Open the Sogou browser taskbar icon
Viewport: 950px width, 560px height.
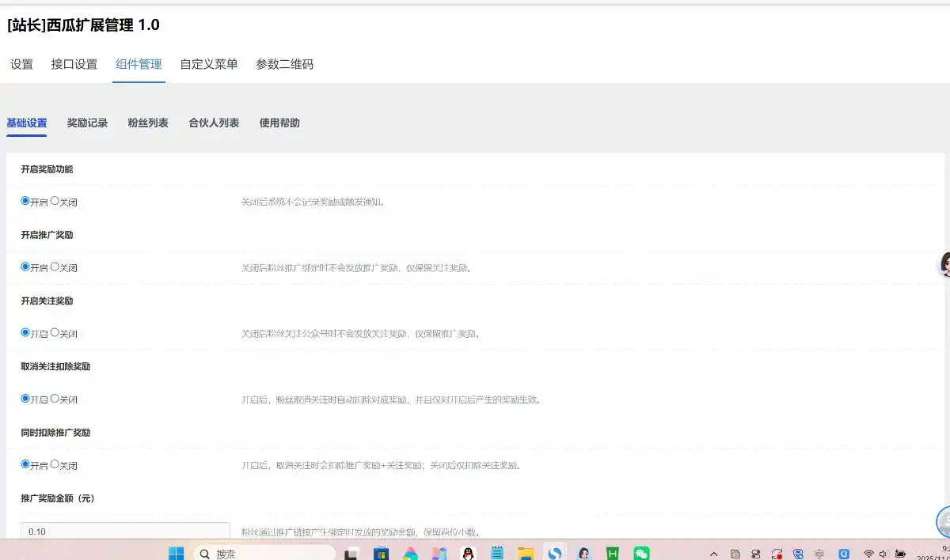(554, 553)
